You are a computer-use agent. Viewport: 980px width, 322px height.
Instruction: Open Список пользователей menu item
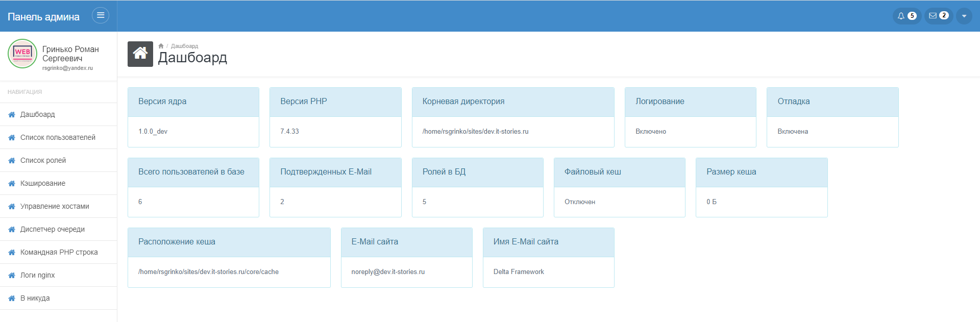point(58,137)
